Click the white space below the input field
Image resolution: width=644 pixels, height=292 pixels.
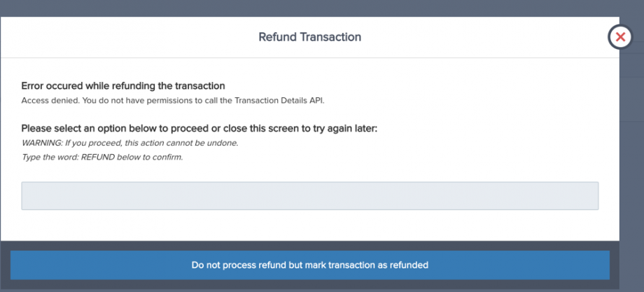tap(309, 225)
